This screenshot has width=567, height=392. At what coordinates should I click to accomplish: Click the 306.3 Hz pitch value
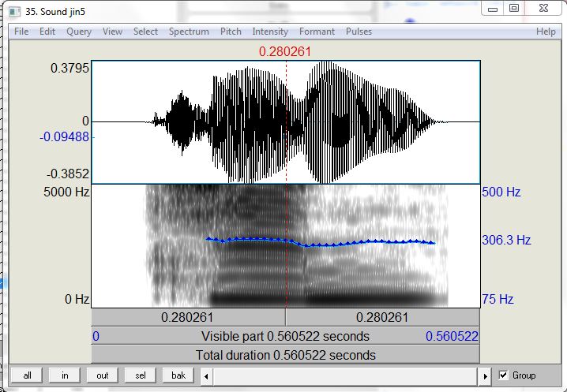pos(506,240)
